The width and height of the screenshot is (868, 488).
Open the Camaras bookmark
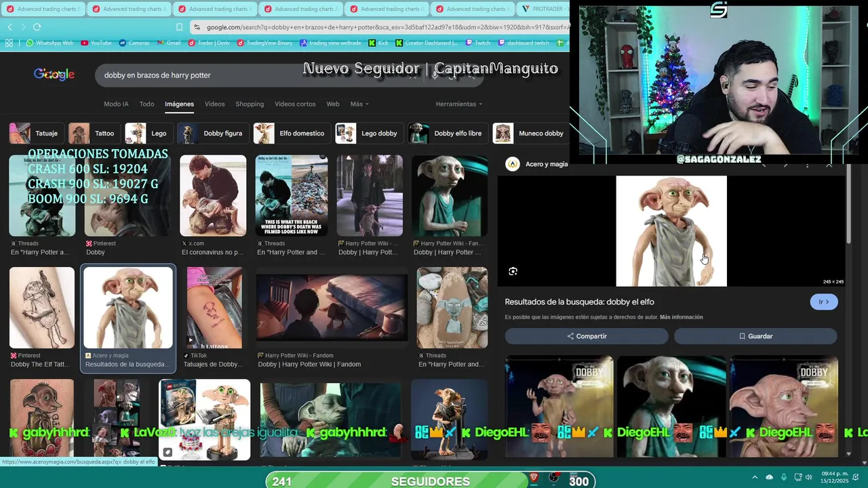[134, 43]
